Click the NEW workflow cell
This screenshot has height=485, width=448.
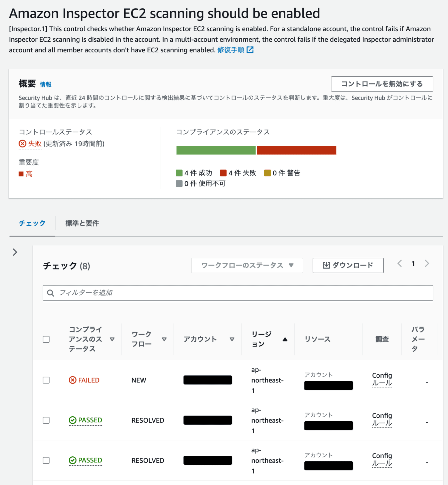click(x=139, y=380)
